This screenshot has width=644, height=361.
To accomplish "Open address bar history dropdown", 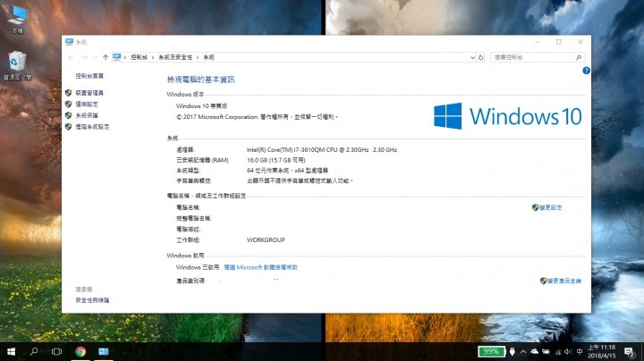I will (x=472, y=57).
